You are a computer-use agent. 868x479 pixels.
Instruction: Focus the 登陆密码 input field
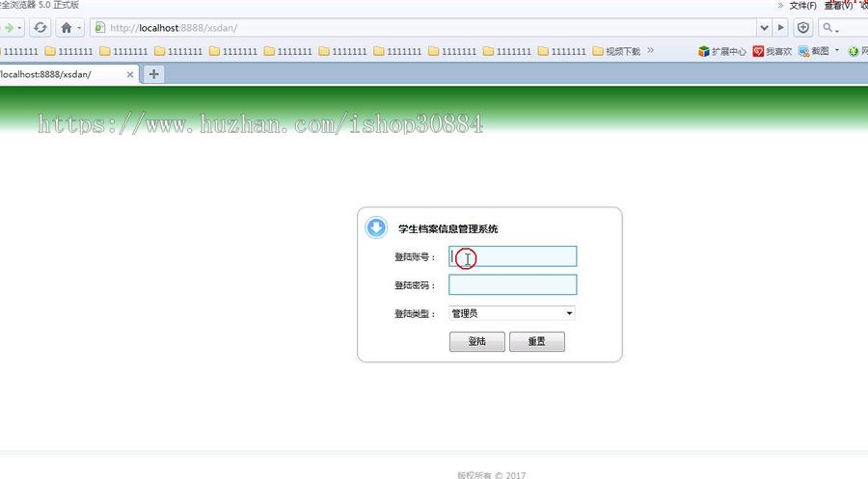point(513,285)
